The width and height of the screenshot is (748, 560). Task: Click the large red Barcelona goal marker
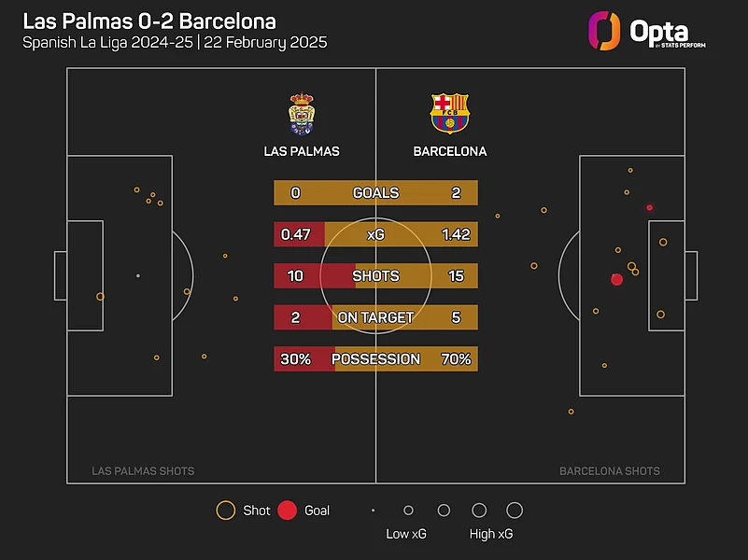coord(616,279)
